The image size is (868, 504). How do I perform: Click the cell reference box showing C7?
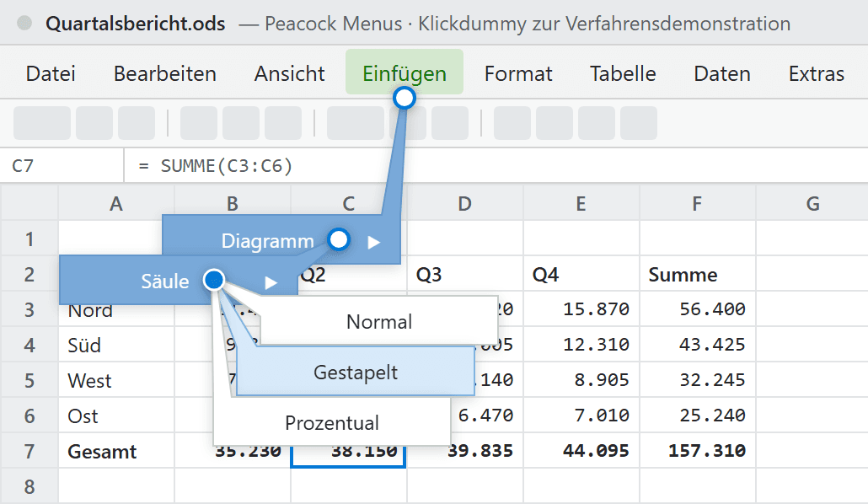[62, 165]
